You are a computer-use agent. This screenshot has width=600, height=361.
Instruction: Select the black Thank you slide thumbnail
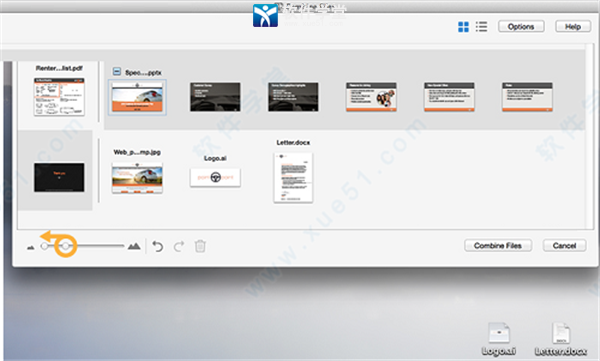coord(59,177)
